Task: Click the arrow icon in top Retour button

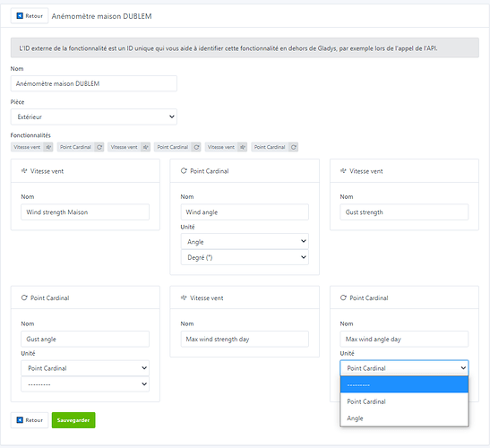Action: click(20, 15)
